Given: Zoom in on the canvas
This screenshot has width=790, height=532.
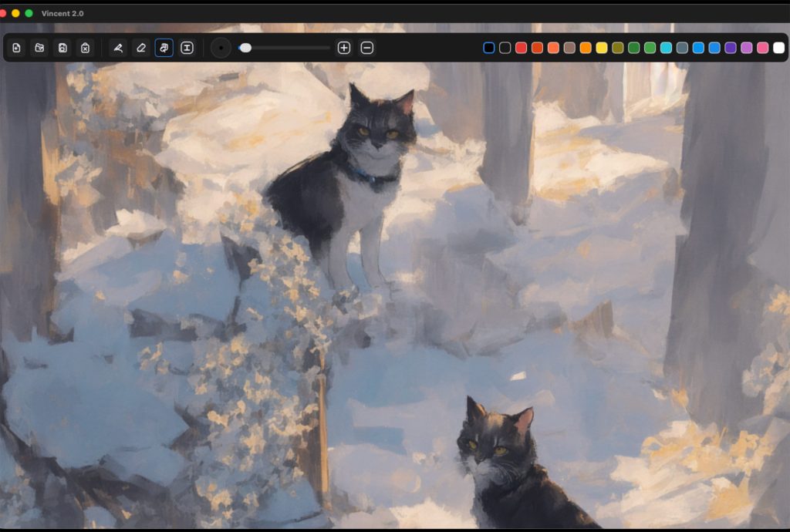Looking at the screenshot, I should [x=344, y=47].
